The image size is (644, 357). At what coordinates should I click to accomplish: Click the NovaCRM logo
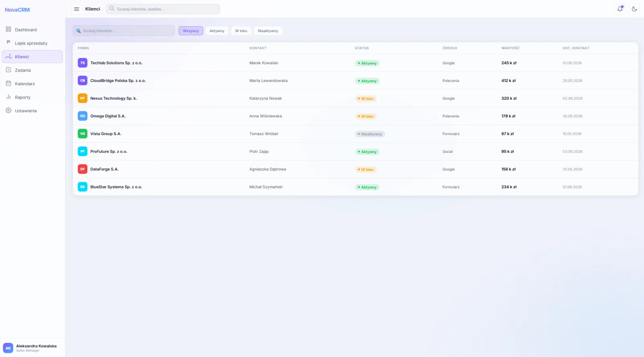click(17, 10)
